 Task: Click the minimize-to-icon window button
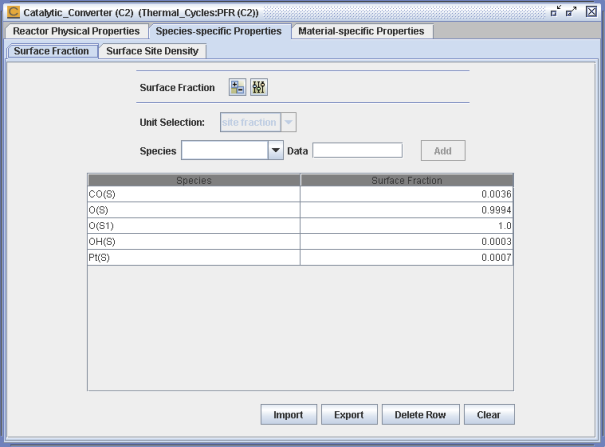pyautogui.click(x=556, y=12)
